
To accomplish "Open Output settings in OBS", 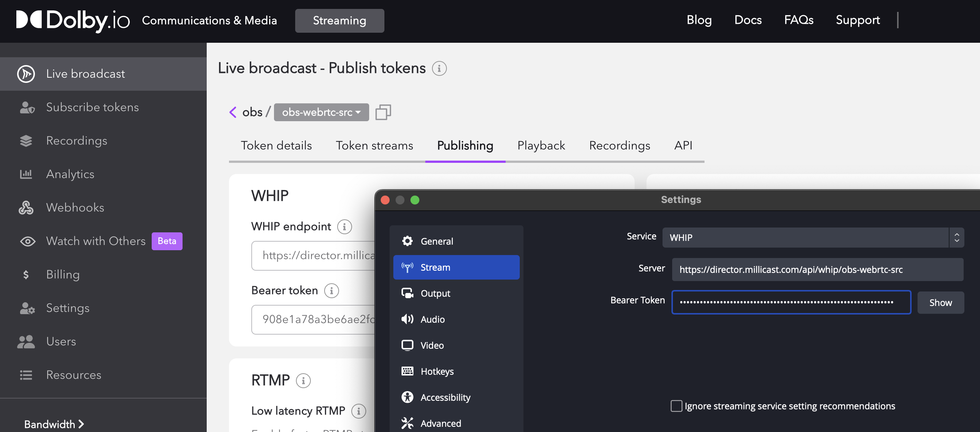I will point(435,293).
